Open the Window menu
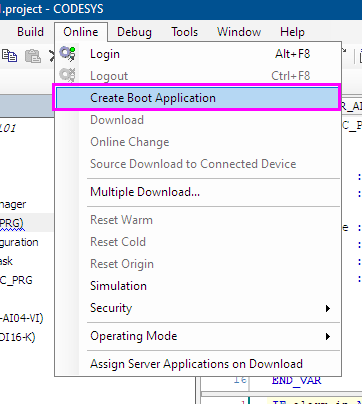This screenshot has width=362, height=404. click(239, 32)
